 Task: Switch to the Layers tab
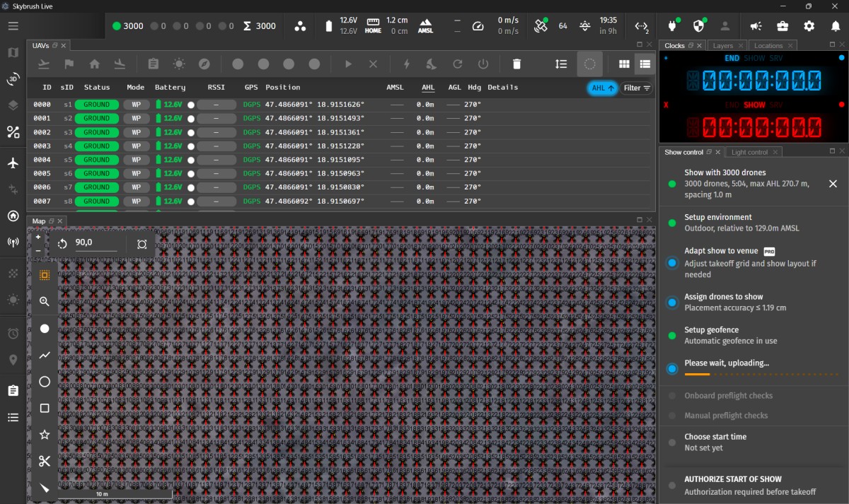pyautogui.click(x=723, y=45)
